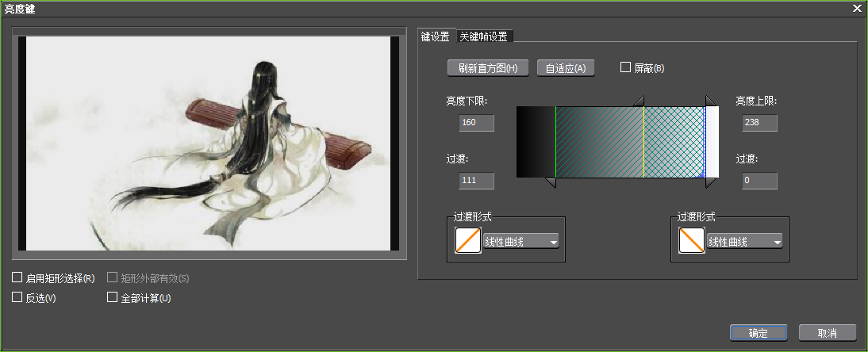868x352 pixels.
Task: Expand the right 线性曲线 transition dropdown
Action: [x=744, y=242]
